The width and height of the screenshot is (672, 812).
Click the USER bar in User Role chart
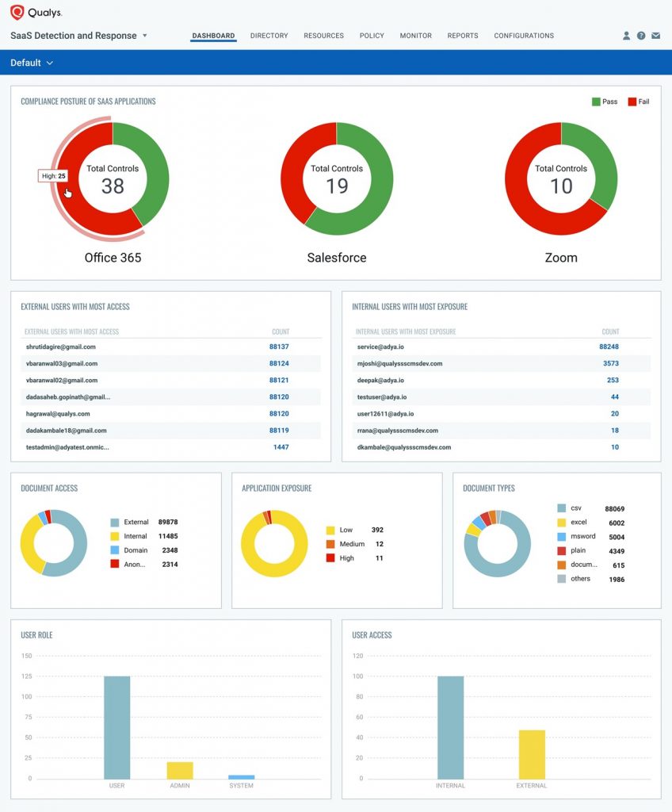pyautogui.click(x=117, y=727)
